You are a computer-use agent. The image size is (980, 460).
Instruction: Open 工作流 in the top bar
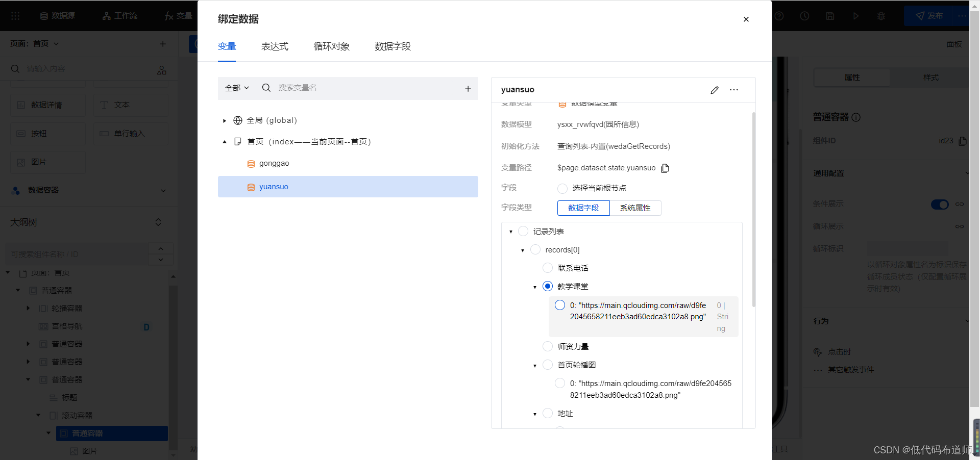[x=120, y=16]
